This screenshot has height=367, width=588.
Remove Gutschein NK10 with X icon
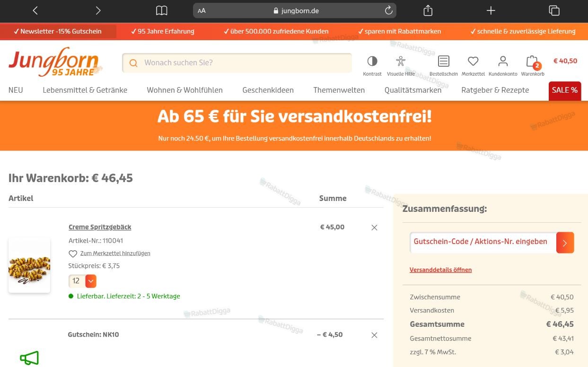click(x=374, y=335)
